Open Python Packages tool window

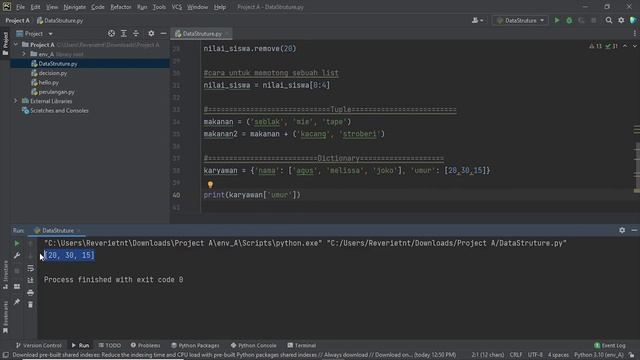point(195,345)
